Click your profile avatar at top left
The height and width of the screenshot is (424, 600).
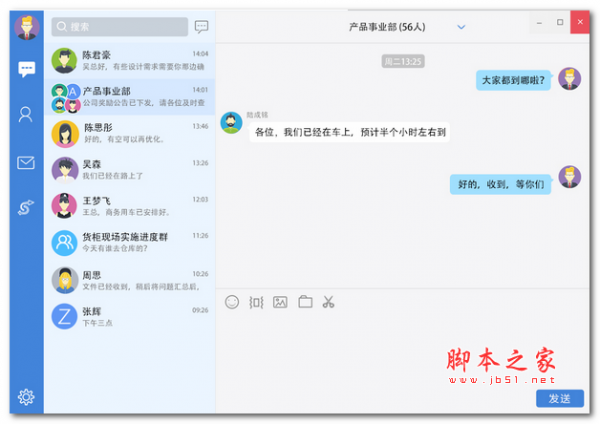coord(27,28)
